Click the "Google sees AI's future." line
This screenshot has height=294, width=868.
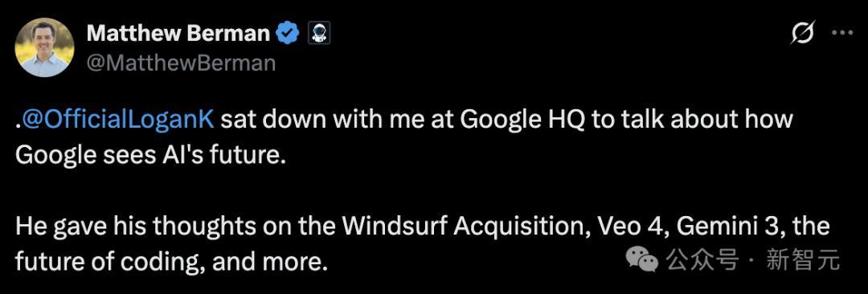coord(150,156)
